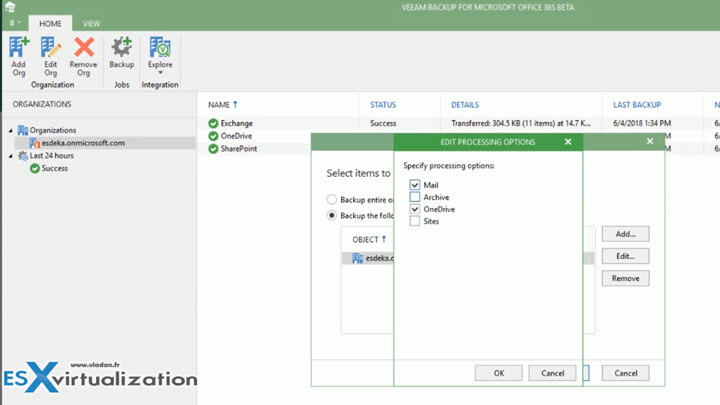This screenshot has height=405, width=720.
Task: Click Edit... in the backup job wizard
Action: [x=625, y=256]
